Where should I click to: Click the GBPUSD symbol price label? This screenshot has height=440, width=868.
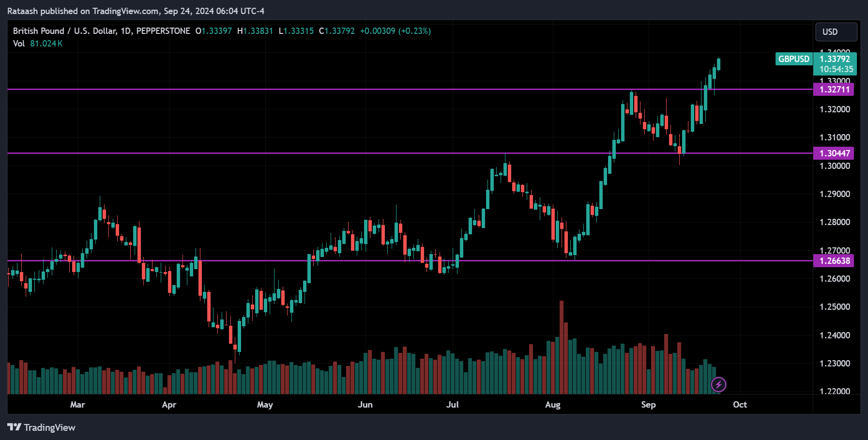tap(793, 59)
